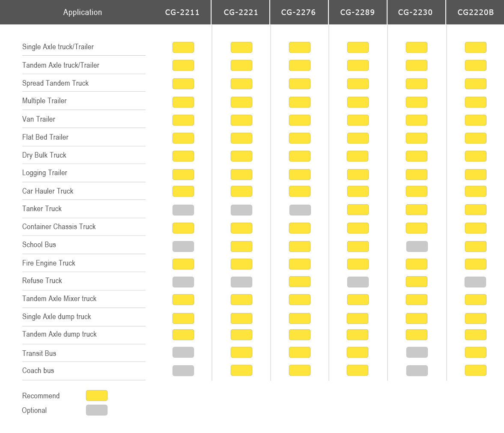The image size is (504, 433).
Task: Click the Recommend legend label
Action: point(41,396)
